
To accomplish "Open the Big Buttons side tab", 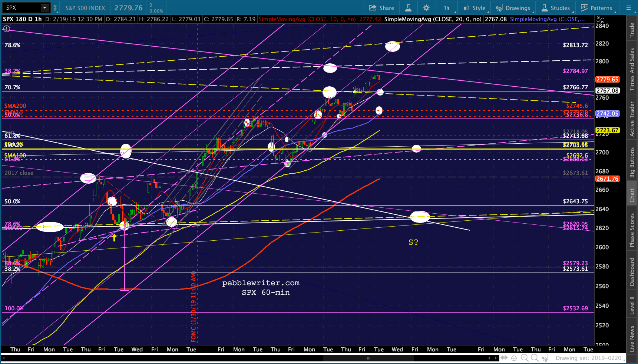I will tap(632, 162).
